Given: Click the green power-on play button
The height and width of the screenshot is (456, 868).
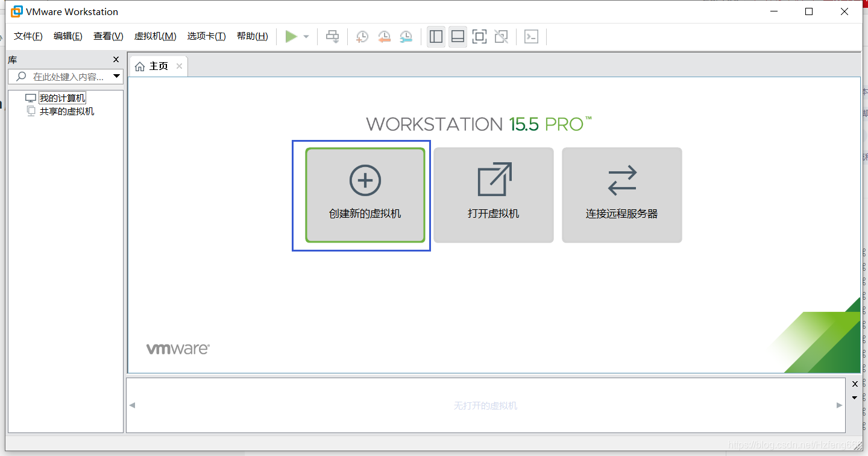Looking at the screenshot, I should [292, 37].
